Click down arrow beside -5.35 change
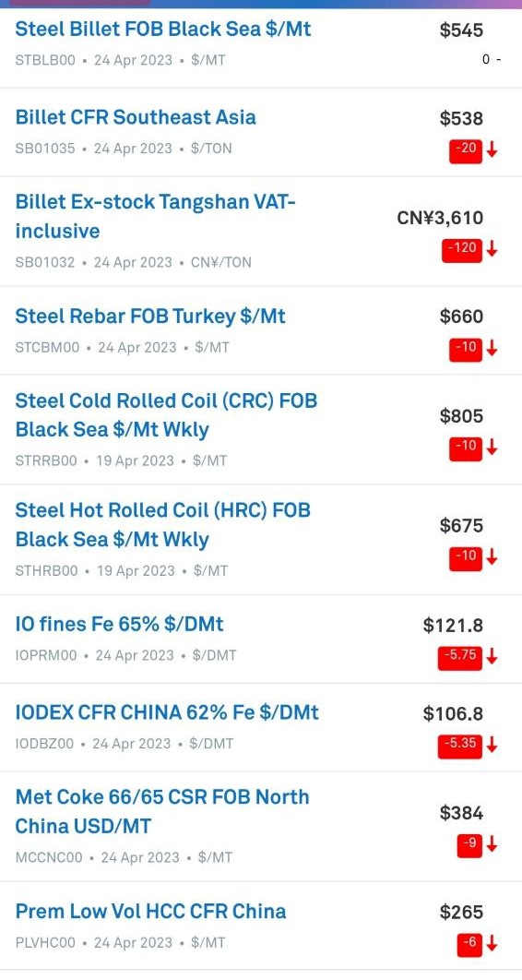Viewport: 522px width, 980px height. 492,745
